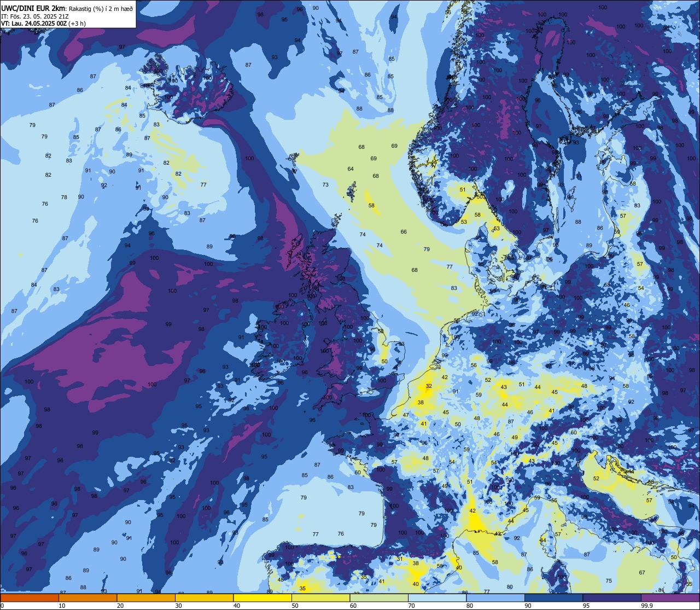The width and height of the screenshot is (700, 610).
Task: Click the value 66 in the central North Sea
Action: 404,232
